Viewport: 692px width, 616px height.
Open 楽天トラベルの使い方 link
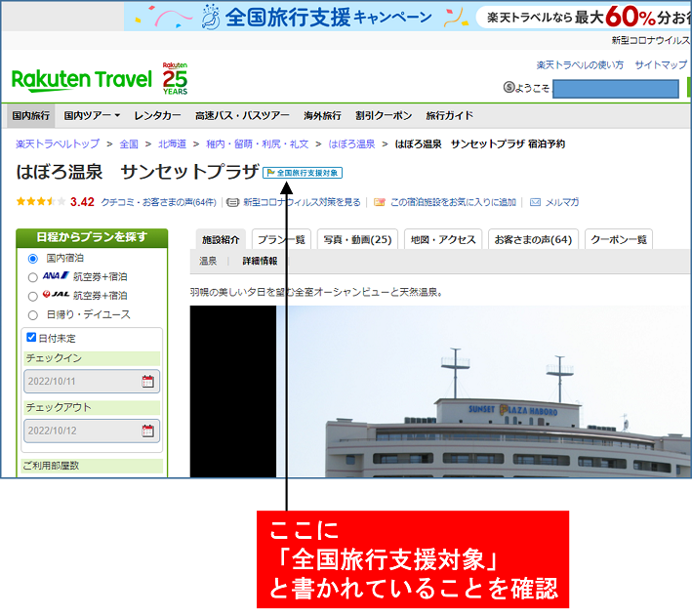click(x=580, y=64)
